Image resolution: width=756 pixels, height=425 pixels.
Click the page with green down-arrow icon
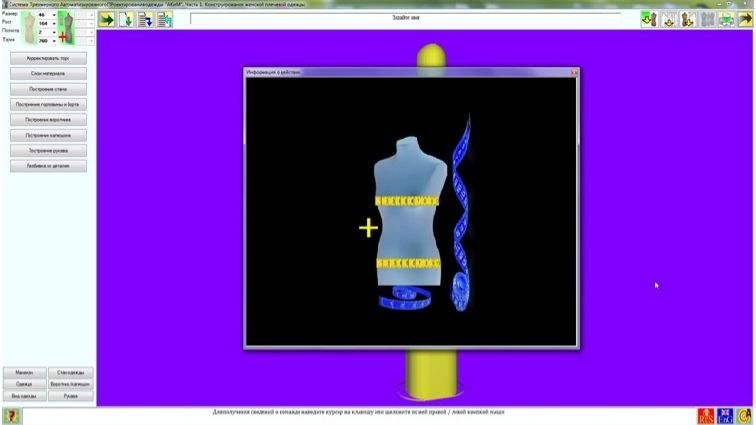point(126,20)
